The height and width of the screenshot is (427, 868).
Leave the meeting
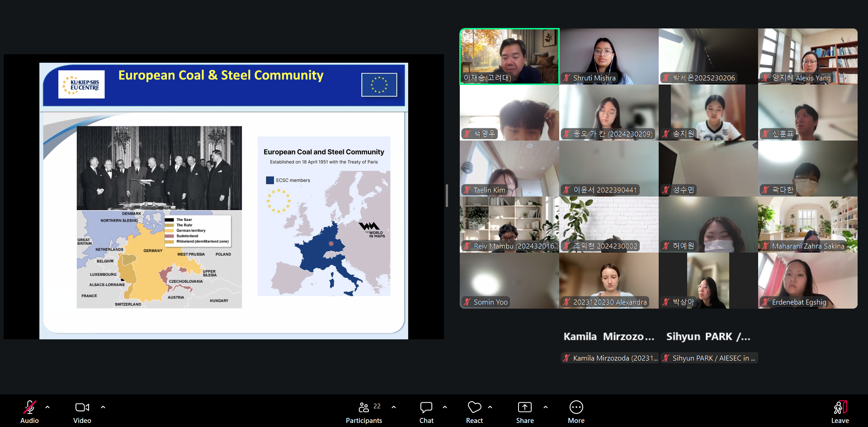tap(840, 412)
